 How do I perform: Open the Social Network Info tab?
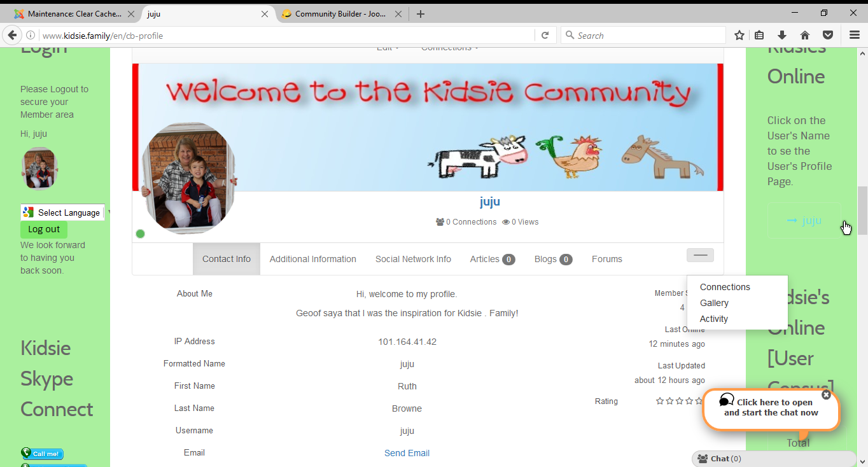tap(413, 259)
